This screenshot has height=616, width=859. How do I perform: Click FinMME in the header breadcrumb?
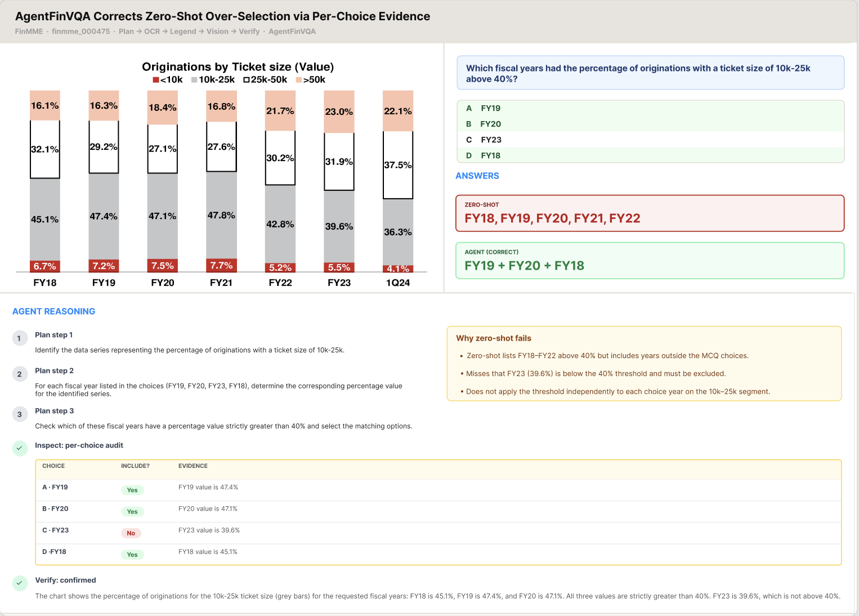29,32
